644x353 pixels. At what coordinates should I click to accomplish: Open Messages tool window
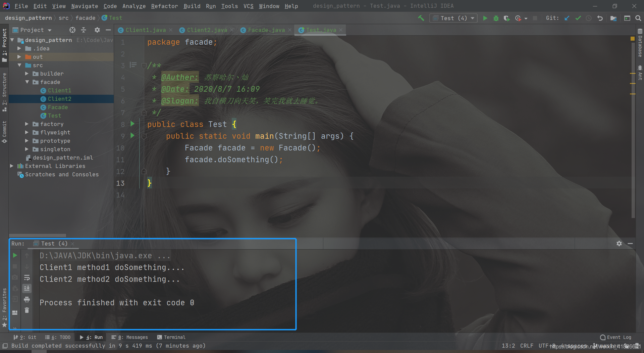129,337
